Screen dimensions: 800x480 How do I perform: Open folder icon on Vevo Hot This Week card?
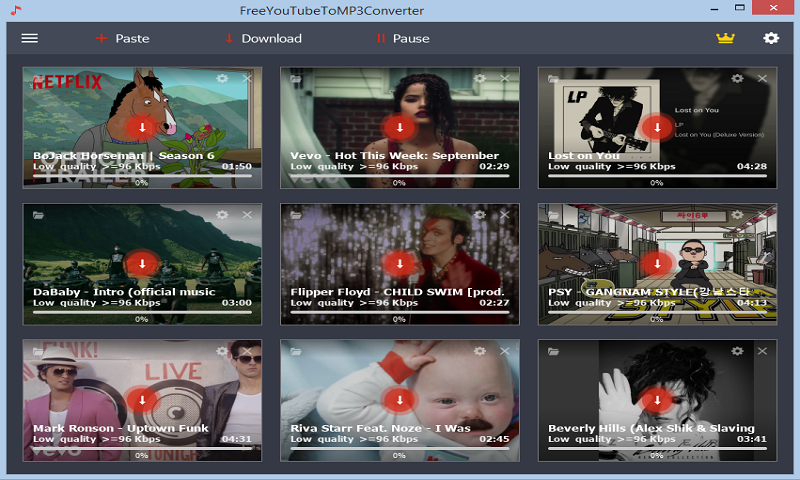(296, 79)
